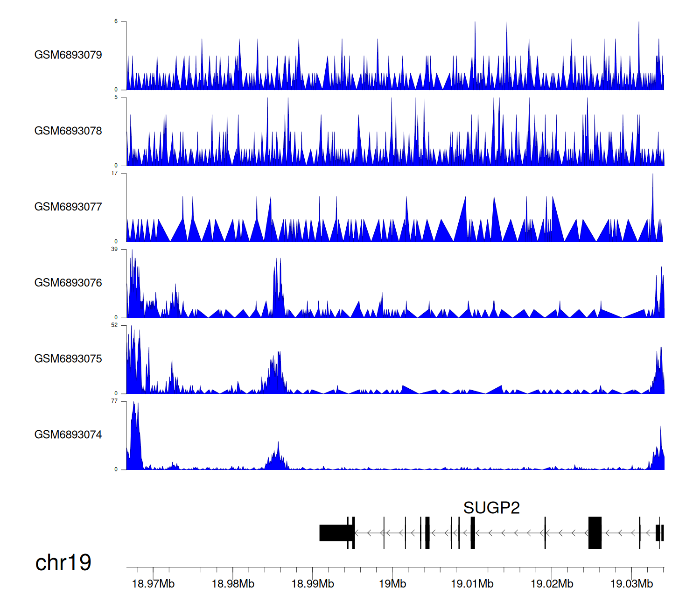Click the y-axis maximum 77 on GSM6893074
Image resolution: width=700 pixels, height=616 pixels.
[x=114, y=401]
